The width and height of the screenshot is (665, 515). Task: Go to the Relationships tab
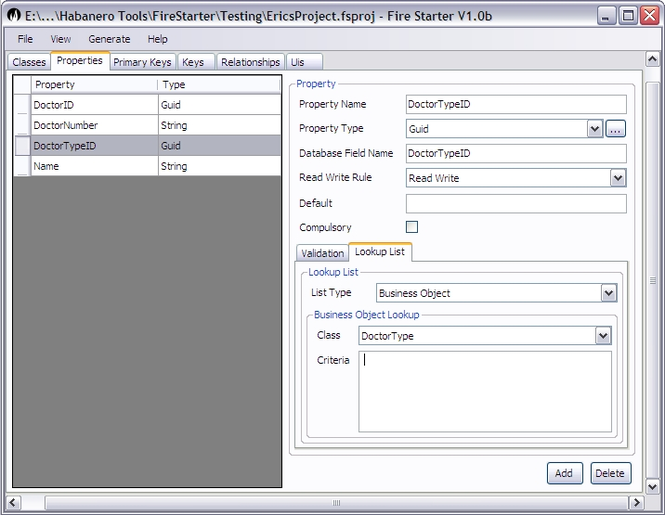coord(250,62)
